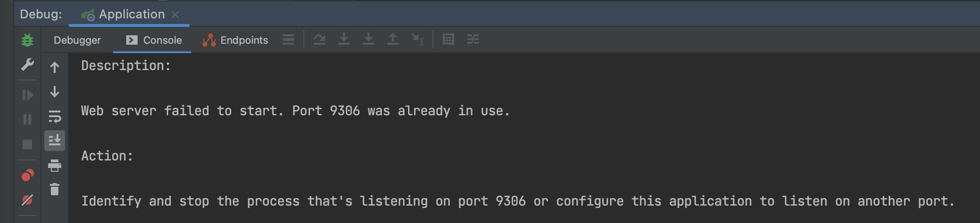Click the Application run configuration tab
980x223 pixels.
[x=123, y=15]
